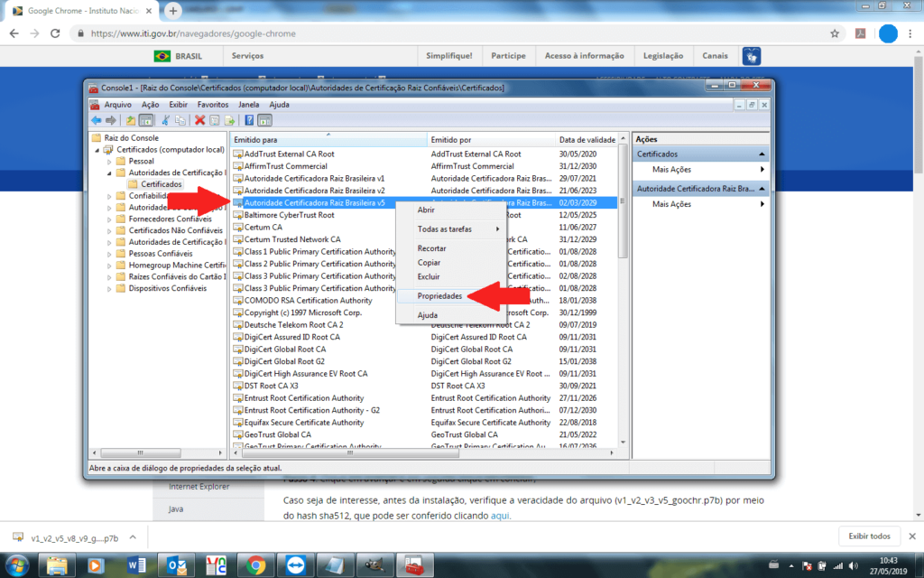Open the Favoritos menu
The image size is (924, 578).
[213, 105]
